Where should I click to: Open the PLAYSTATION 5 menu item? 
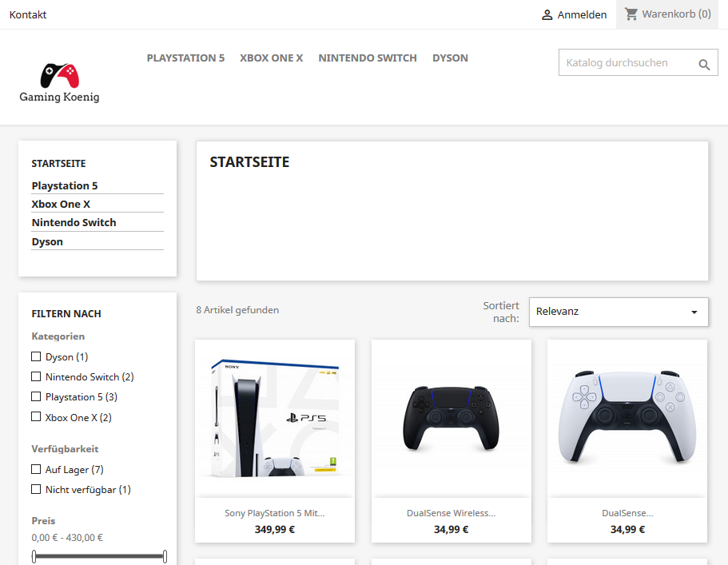[185, 58]
